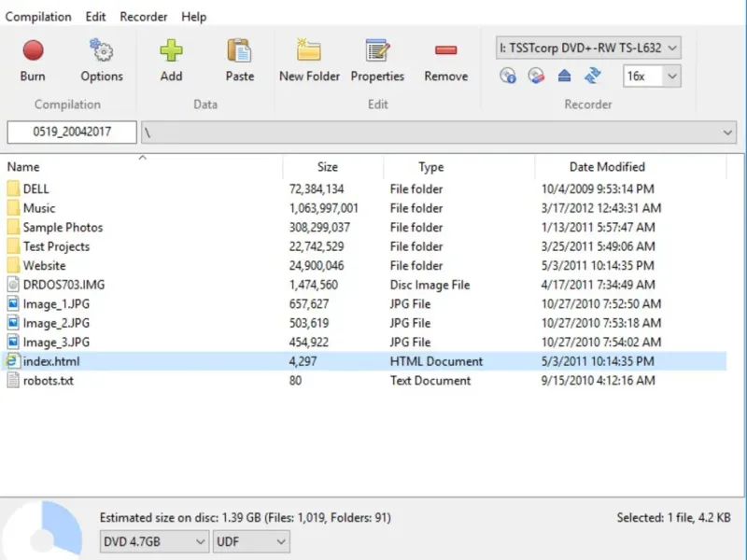The height and width of the screenshot is (560, 747).
Task: Select Image_2.JPG file name
Action: tap(56, 323)
